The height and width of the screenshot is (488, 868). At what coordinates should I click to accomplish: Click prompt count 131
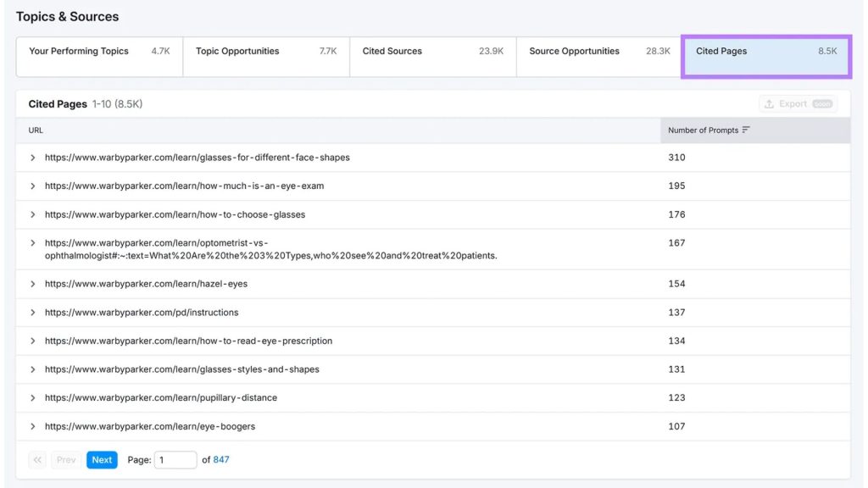tap(676, 369)
